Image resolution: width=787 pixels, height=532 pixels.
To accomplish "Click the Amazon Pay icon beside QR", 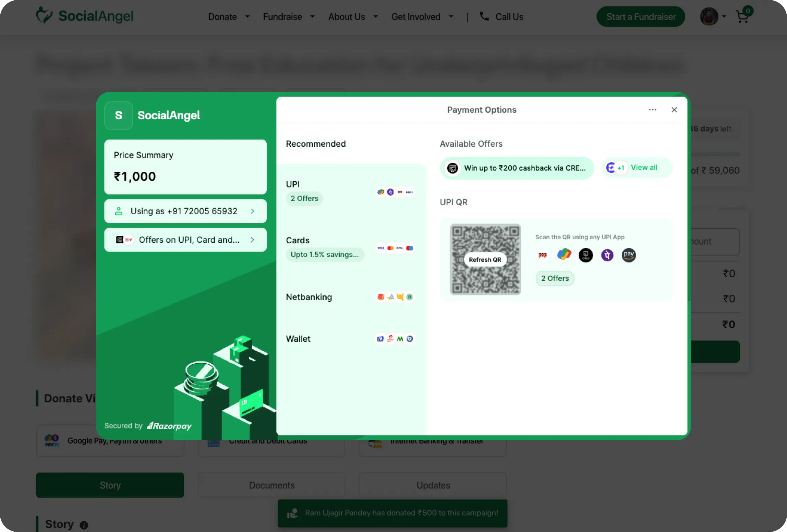I will [x=629, y=255].
